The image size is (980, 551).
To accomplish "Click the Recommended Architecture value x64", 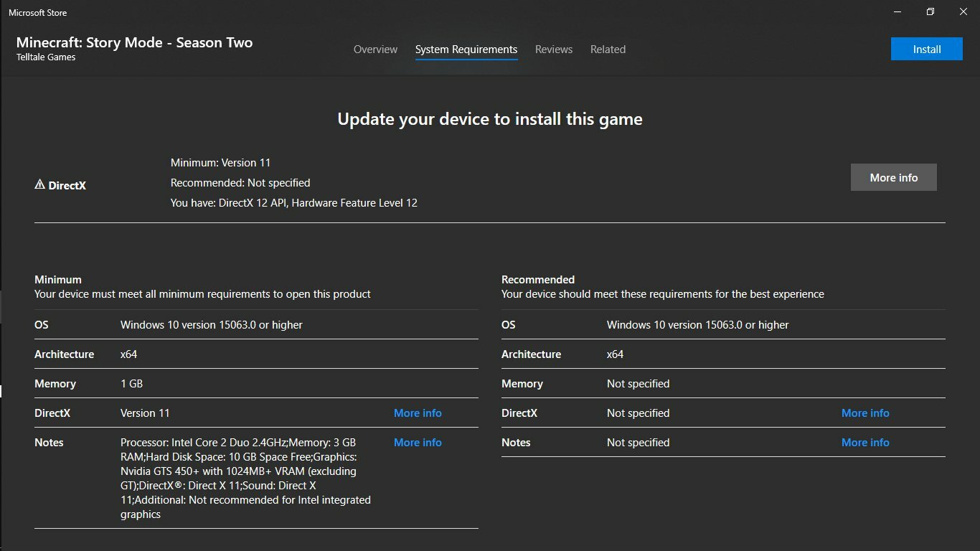I will [615, 354].
